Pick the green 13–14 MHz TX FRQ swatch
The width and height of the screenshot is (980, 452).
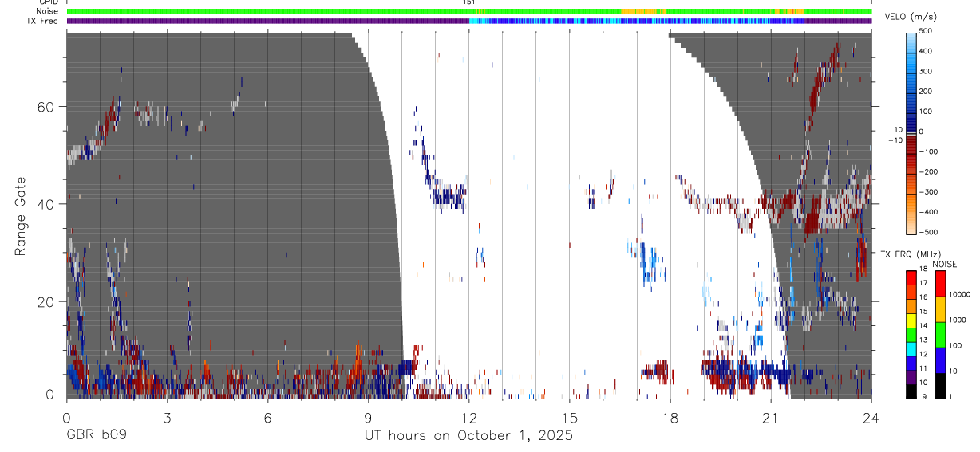911,334
